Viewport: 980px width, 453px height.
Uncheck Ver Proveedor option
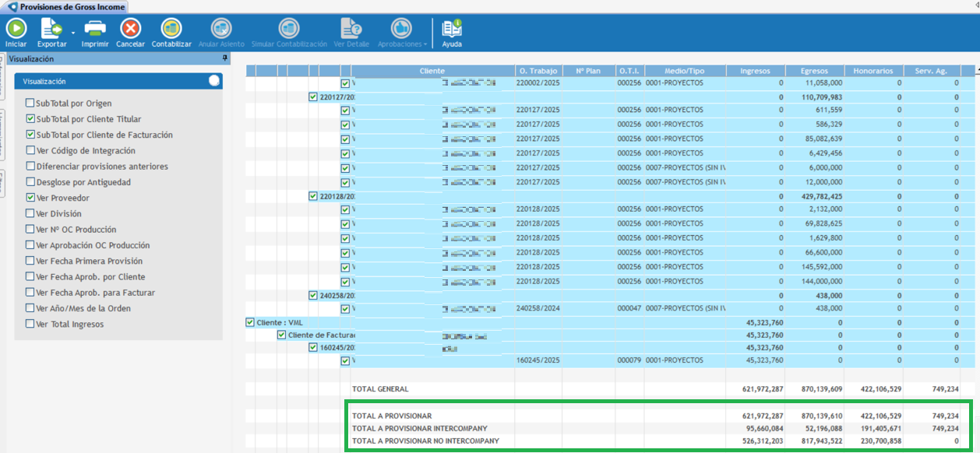[x=30, y=198]
